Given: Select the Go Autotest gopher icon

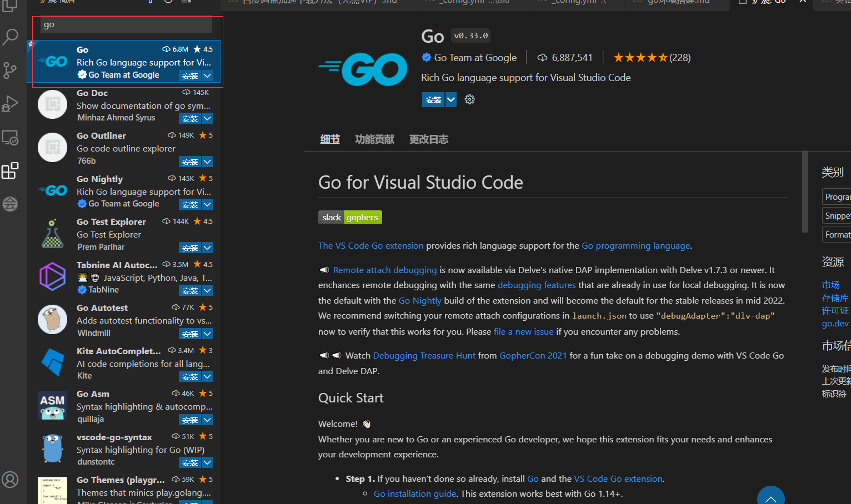Looking at the screenshot, I should (52, 319).
